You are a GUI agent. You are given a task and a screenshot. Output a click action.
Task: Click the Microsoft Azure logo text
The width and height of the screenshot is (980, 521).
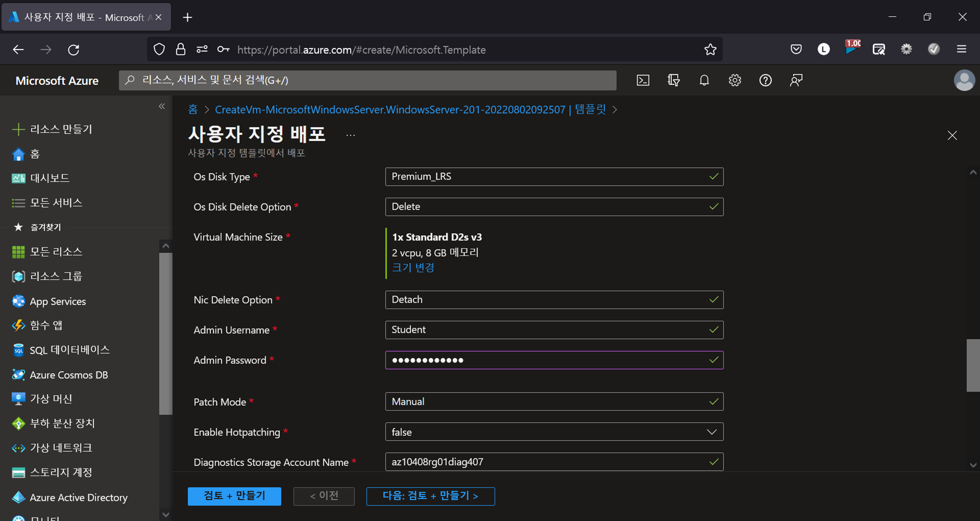[57, 81]
